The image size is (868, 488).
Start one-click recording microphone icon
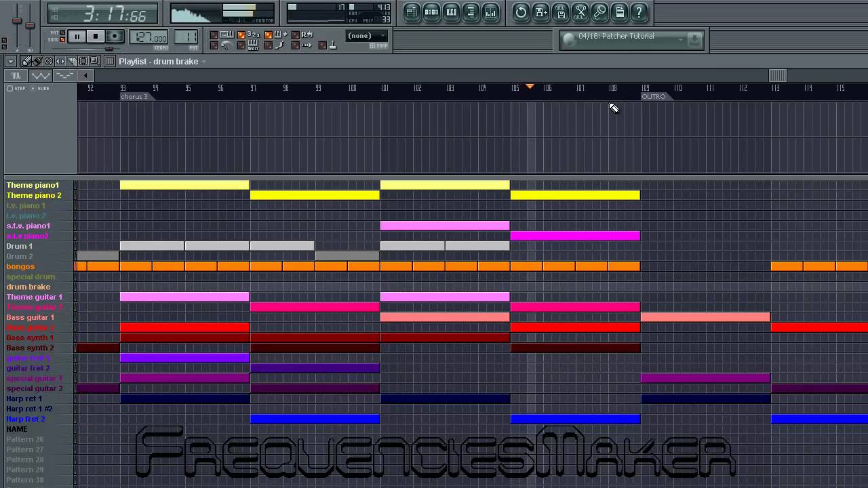point(599,12)
